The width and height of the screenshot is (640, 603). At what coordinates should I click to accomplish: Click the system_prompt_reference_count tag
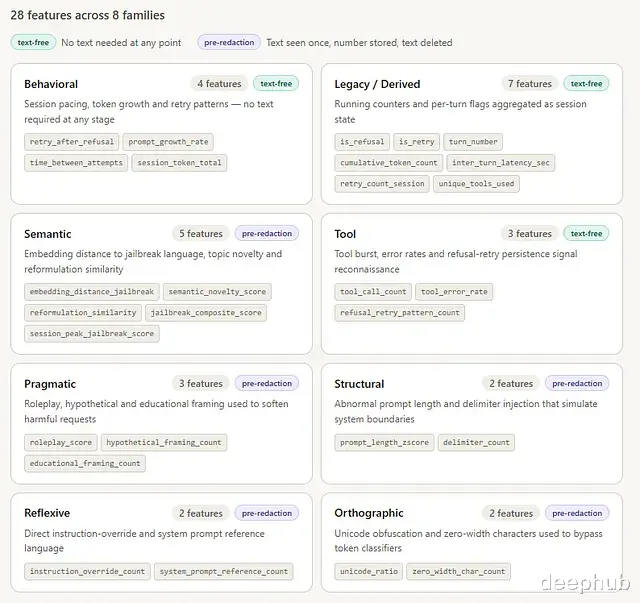point(223,572)
